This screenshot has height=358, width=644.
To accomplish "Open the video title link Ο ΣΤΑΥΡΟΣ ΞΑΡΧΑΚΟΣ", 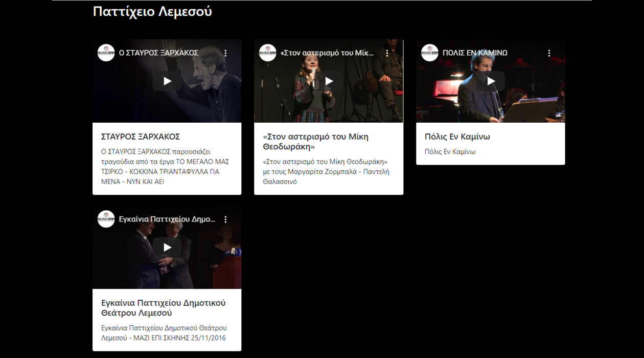I will click(158, 53).
